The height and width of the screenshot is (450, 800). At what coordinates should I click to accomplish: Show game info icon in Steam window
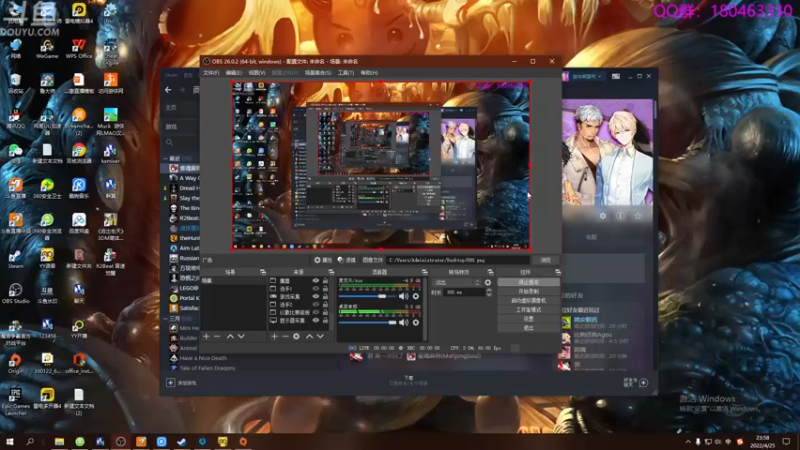620,216
